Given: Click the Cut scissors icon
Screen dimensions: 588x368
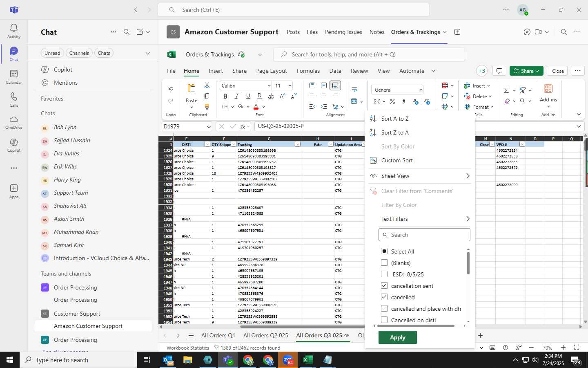Looking at the screenshot, I should (x=207, y=85).
